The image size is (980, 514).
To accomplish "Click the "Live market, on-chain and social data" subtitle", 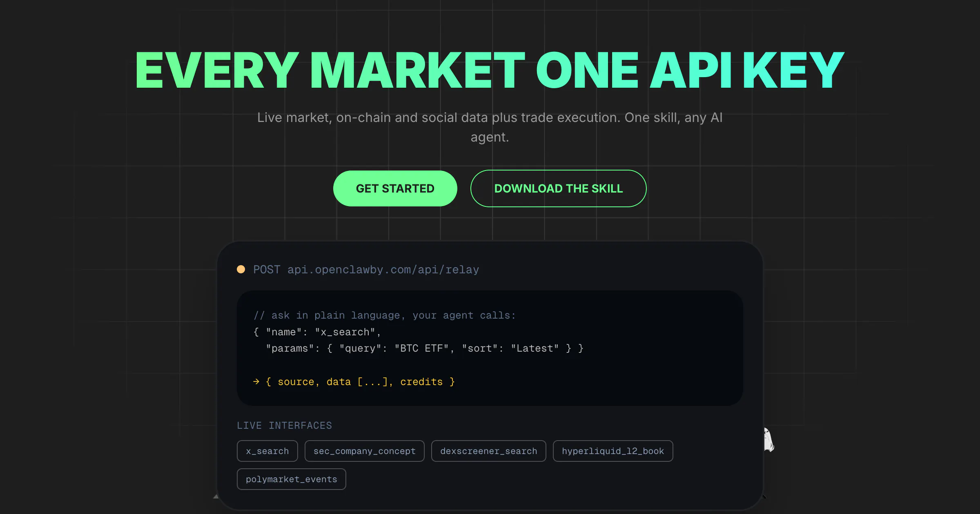I will pos(490,127).
